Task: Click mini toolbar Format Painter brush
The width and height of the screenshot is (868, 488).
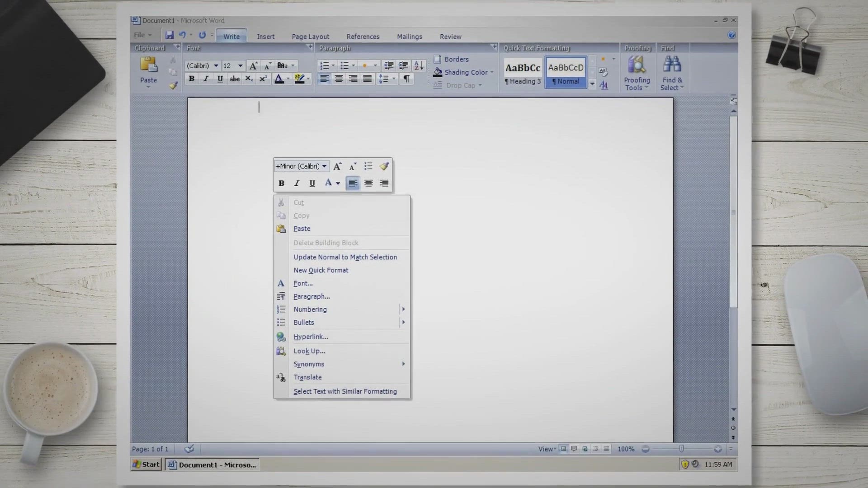Action: click(x=384, y=166)
